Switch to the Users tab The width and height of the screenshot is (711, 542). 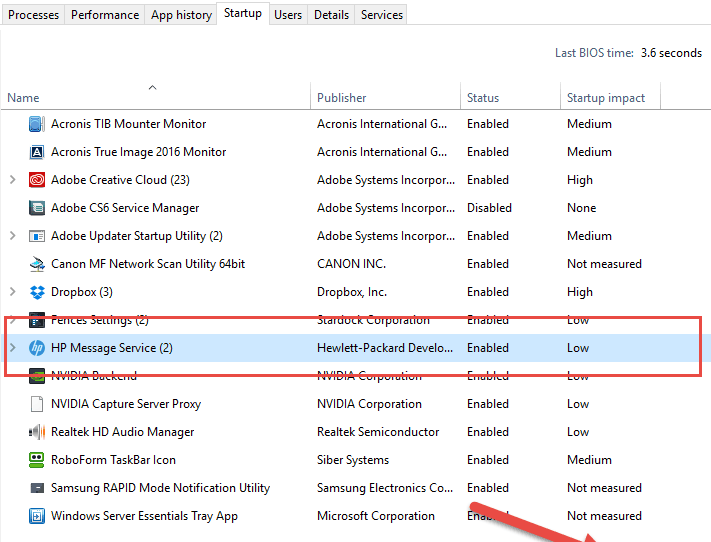(x=288, y=15)
